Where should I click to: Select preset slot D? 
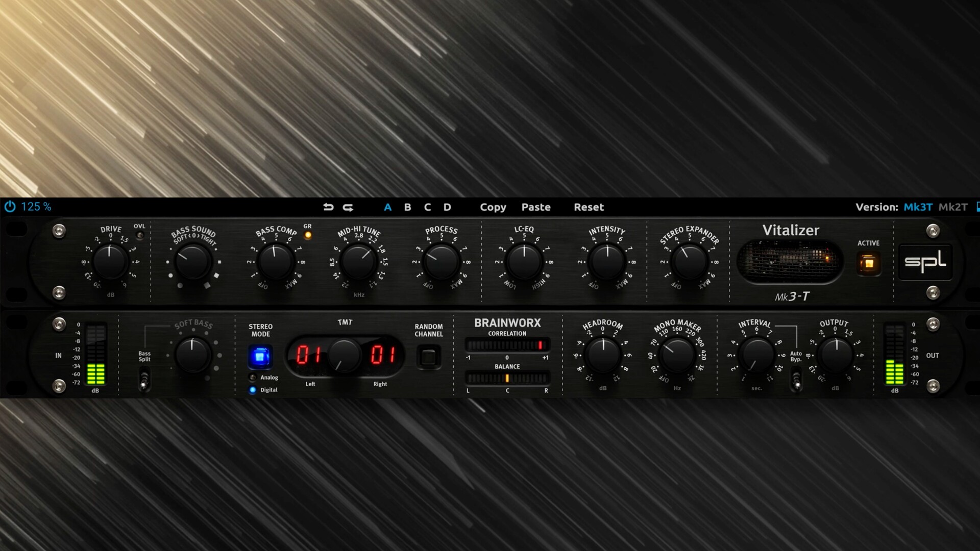[447, 207]
